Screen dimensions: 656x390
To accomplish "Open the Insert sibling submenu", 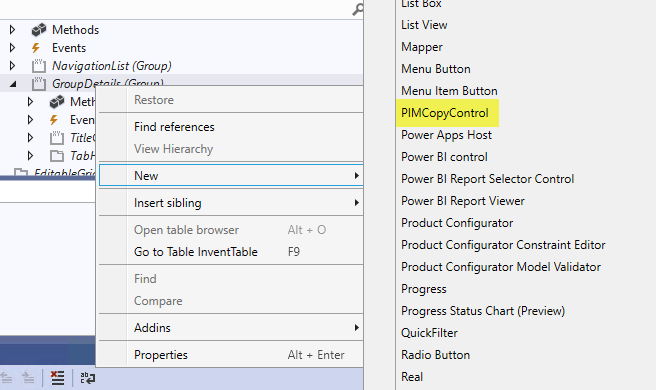I will pos(231,203).
